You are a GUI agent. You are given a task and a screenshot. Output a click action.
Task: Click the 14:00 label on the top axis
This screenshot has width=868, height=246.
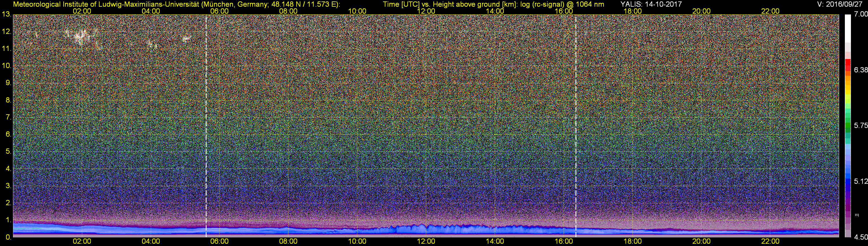click(x=495, y=11)
